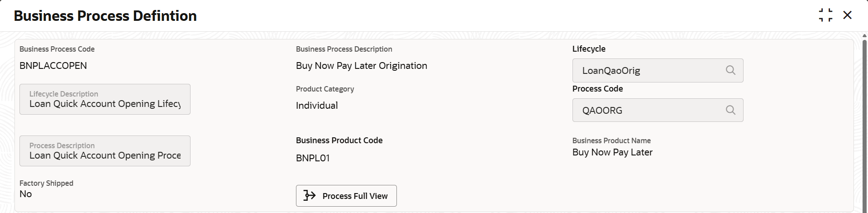Click the Factory Shipped value No
Screen dimensions: 868x213
point(26,194)
